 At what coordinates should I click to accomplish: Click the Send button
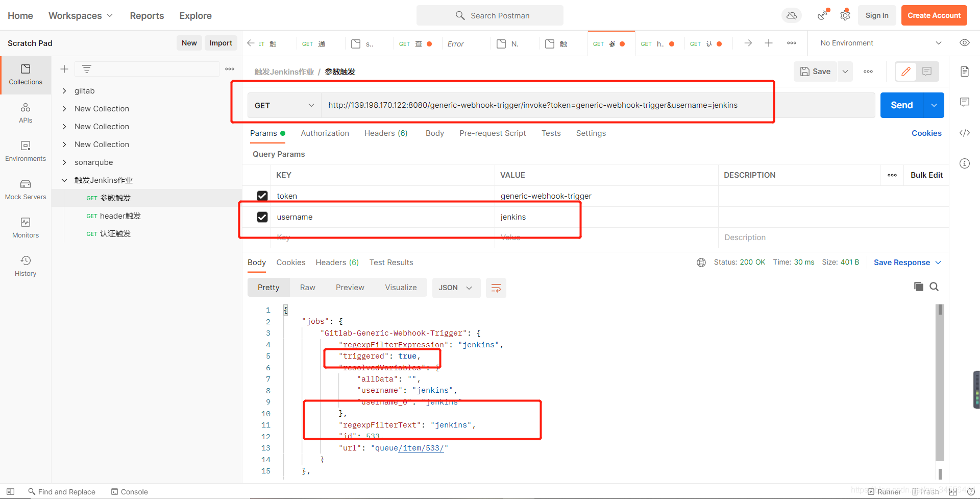pos(902,105)
